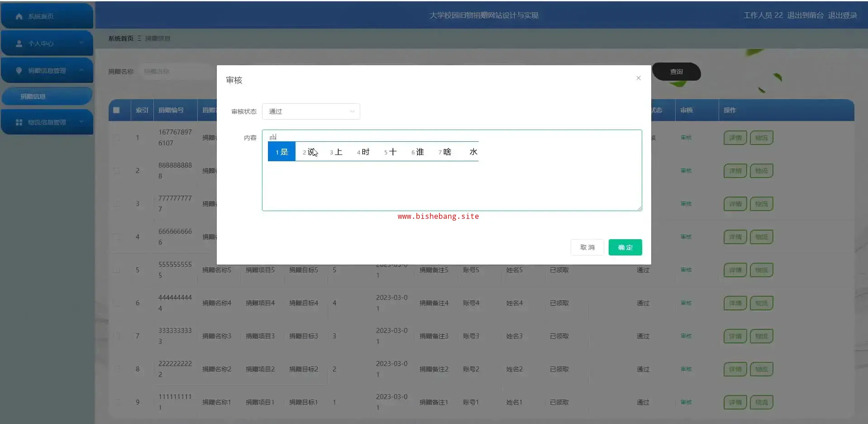
Task: Tick the checkbox for row 2
Action: 117,171
